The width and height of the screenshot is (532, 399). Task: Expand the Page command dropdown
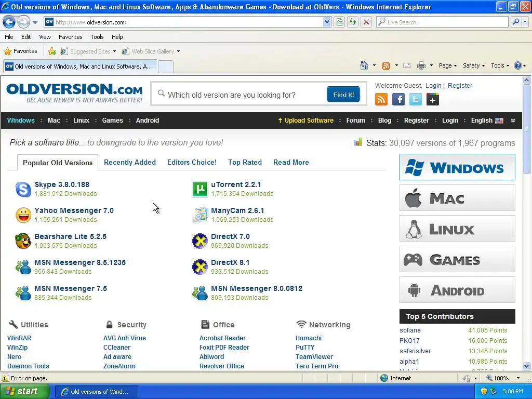pyautogui.click(x=448, y=65)
